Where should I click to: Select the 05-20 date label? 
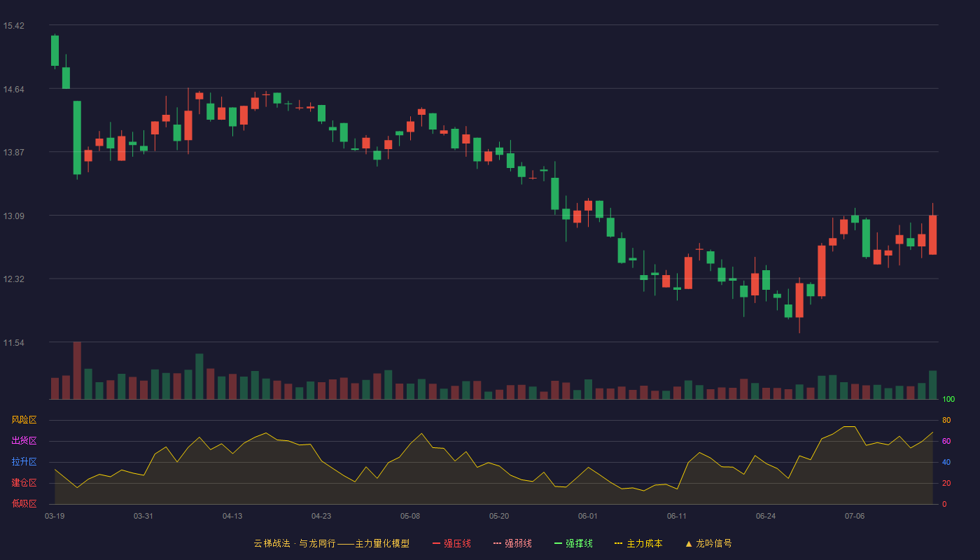click(x=499, y=516)
